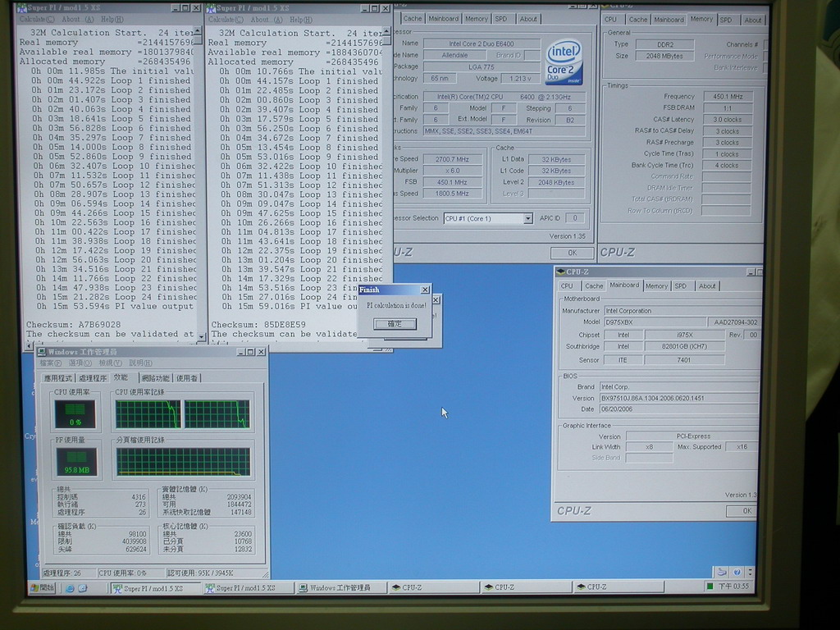
Task: Click the Intel Core 2 Duo logo
Action: pyautogui.click(x=564, y=61)
